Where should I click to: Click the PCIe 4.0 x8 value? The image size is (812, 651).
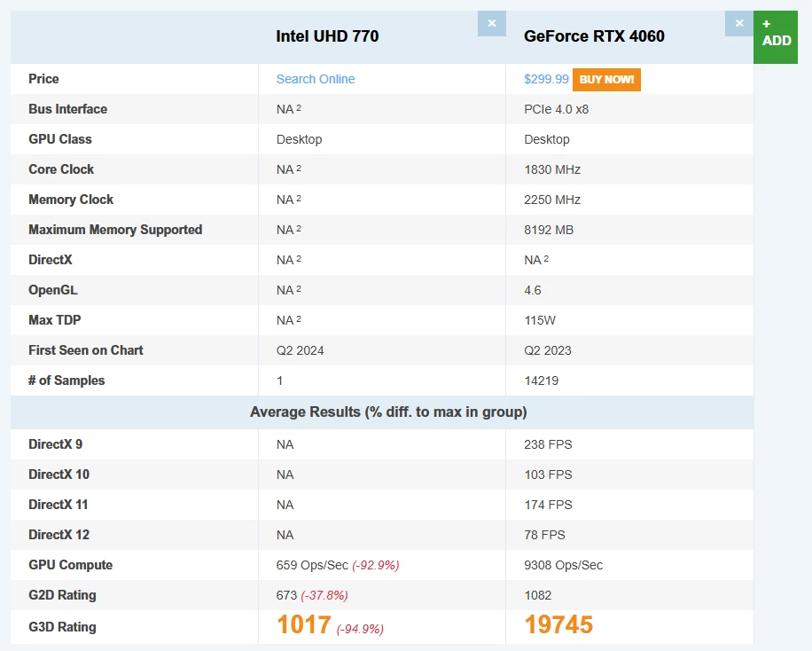(556, 109)
